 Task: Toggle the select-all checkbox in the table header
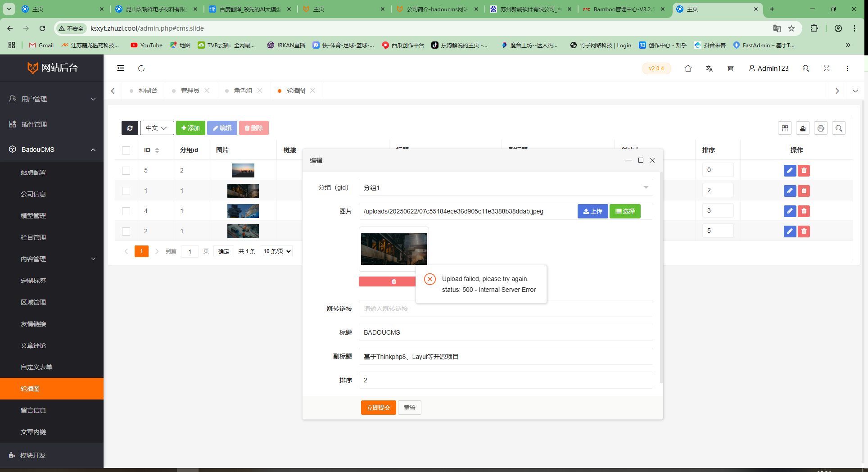tap(126, 150)
